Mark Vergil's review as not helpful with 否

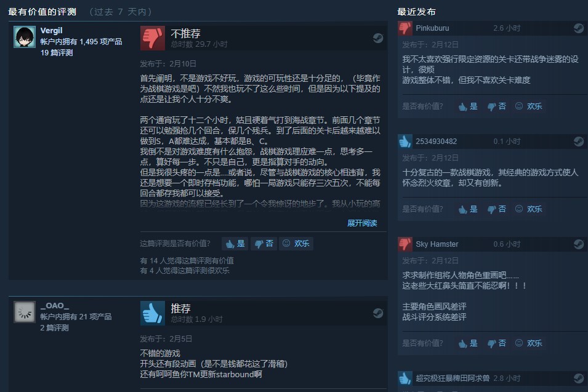coord(264,244)
